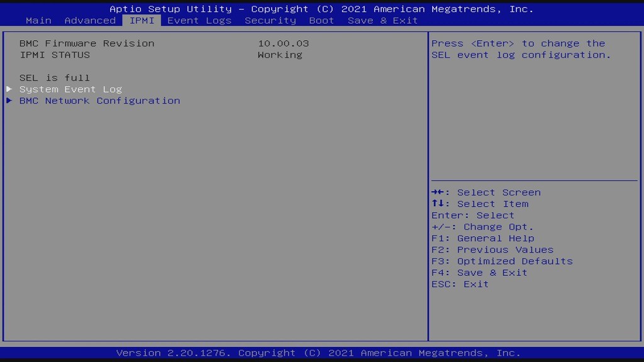The height and width of the screenshot is (362, 644).
Task: Open the Security tab
Action: pos(270,21)
